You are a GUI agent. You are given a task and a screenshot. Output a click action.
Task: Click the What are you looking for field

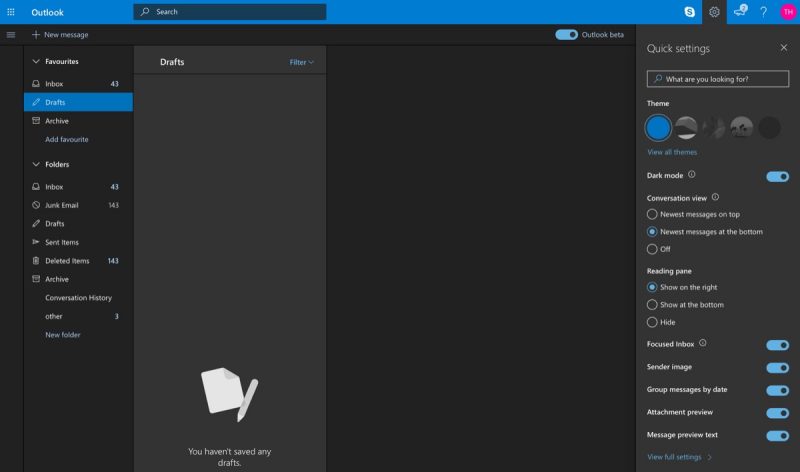coord(718,79)
